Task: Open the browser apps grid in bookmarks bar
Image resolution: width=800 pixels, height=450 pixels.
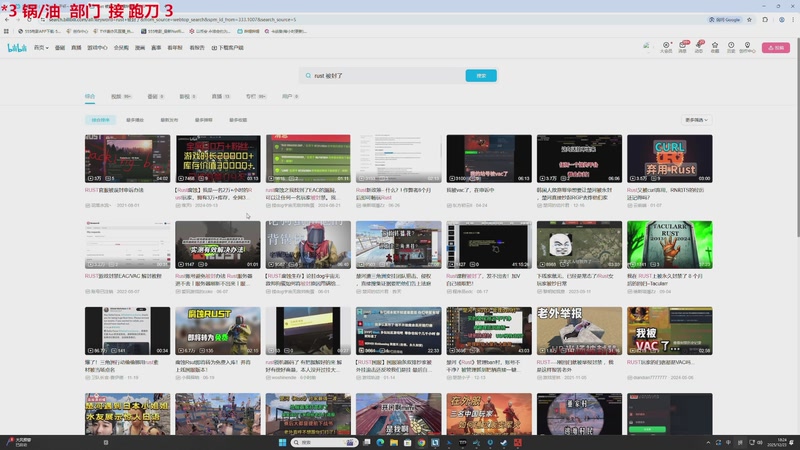Action: coord(6,31)
